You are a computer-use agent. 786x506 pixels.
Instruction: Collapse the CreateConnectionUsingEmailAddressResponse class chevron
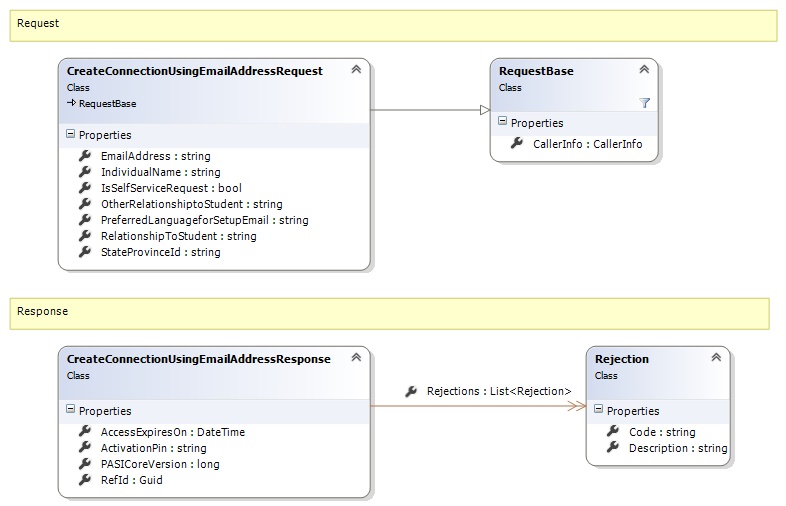(x=355, y=358)
